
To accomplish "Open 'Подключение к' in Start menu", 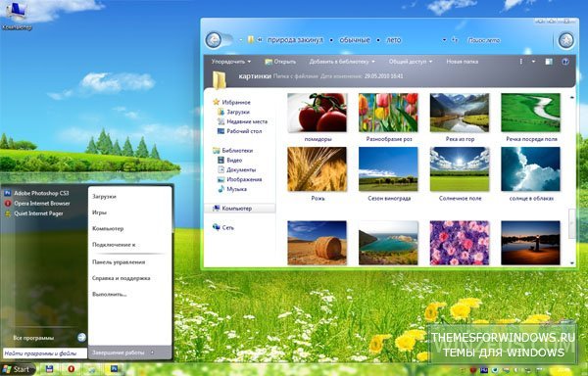I will point(114,245).
